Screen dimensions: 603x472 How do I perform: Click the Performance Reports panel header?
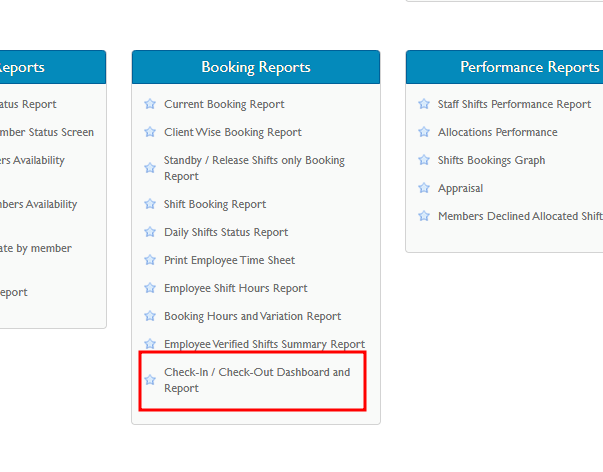[505, 67]
